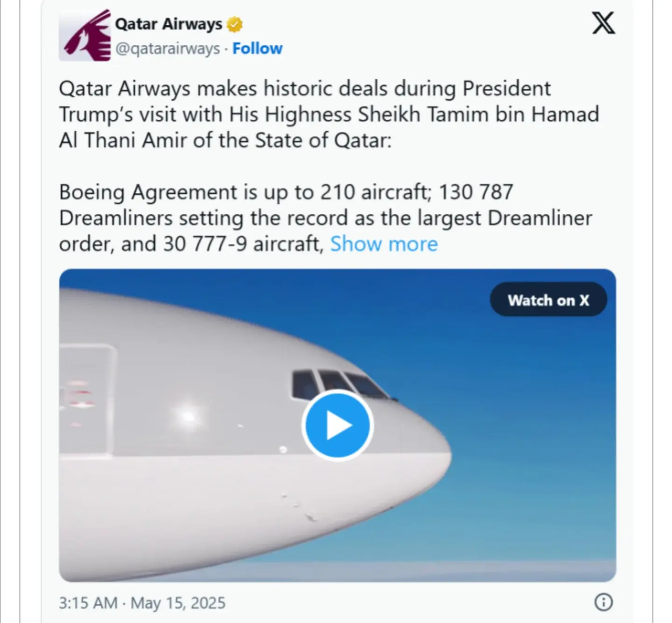Open the May 15, 2025 date link

coord(178,603)
